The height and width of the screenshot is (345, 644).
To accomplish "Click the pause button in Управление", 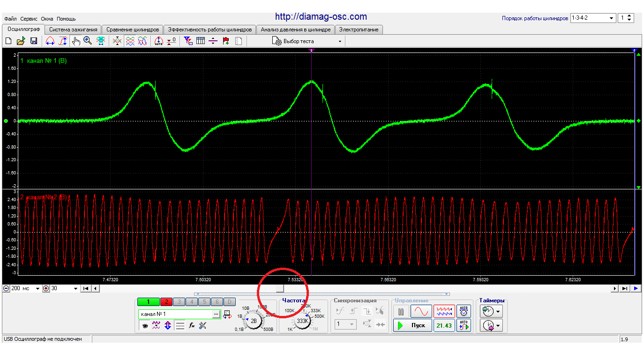I will (401, 311).
